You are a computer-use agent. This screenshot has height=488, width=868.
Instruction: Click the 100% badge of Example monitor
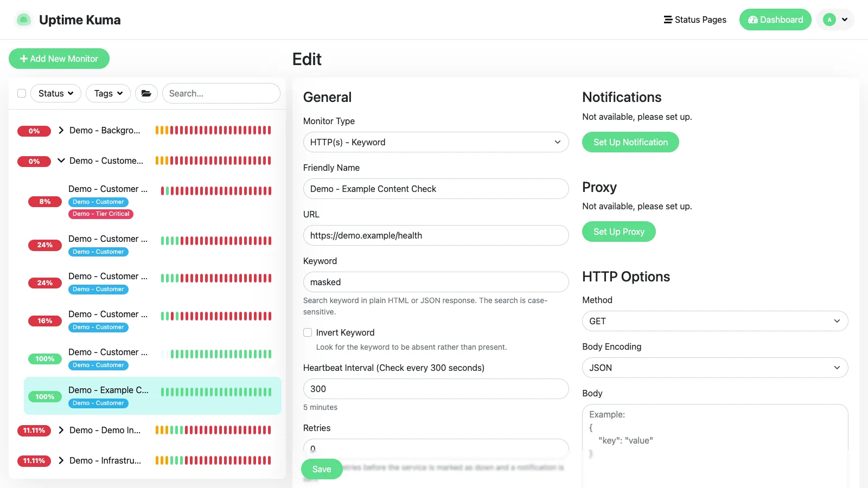click(45, 397)
